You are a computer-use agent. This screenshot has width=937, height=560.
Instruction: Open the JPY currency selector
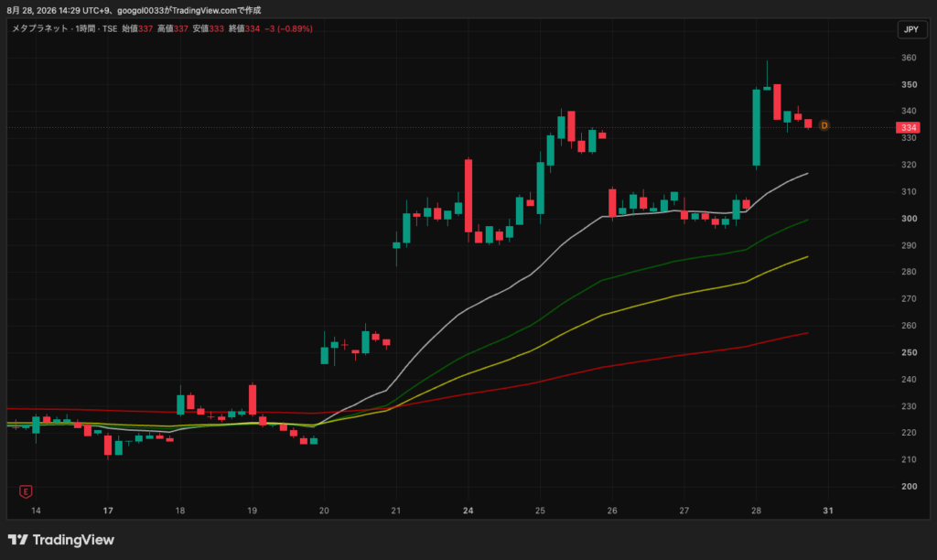(911, 29)
